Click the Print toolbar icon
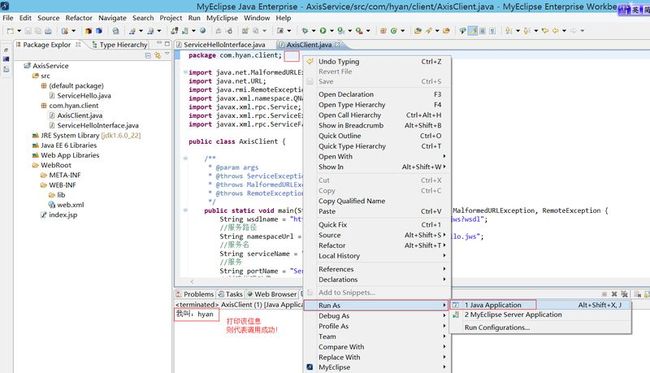Image resolution: width=650 pixels, height=373 pixels. [x=48, y=31]
